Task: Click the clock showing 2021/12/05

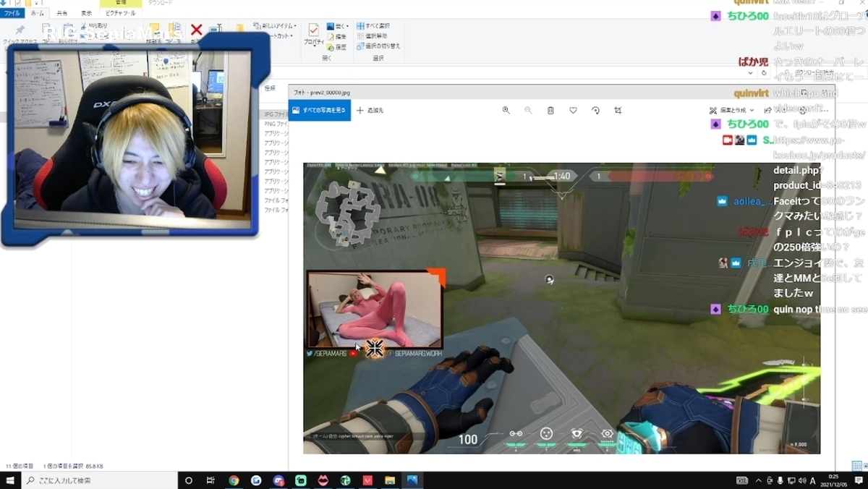Action: click(834, 480)
